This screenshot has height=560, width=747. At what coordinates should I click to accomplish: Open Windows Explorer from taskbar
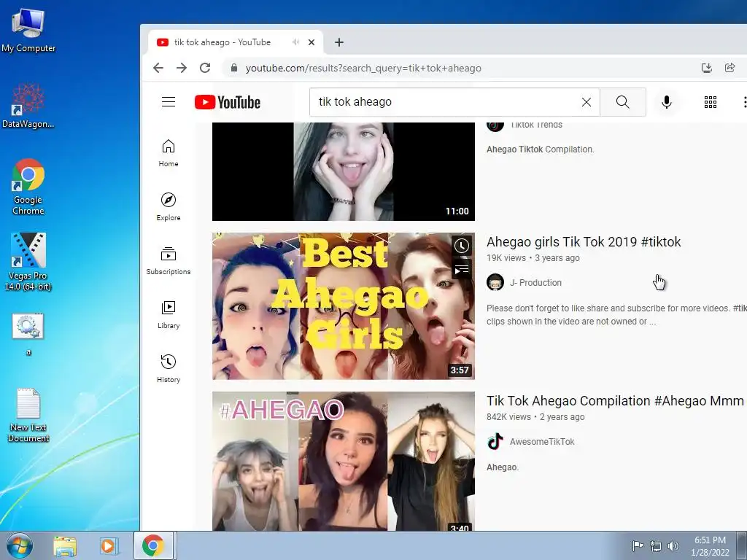coord(65,546)
